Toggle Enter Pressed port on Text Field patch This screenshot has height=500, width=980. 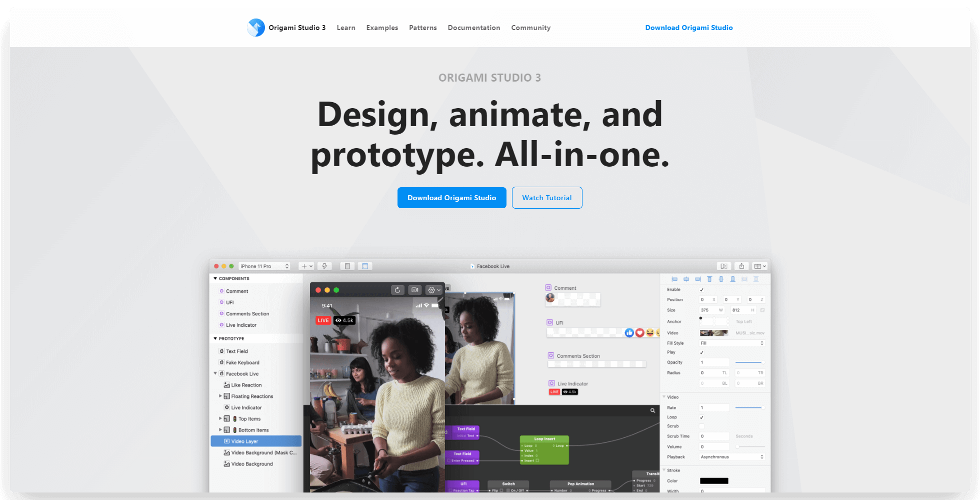point(449,460)
